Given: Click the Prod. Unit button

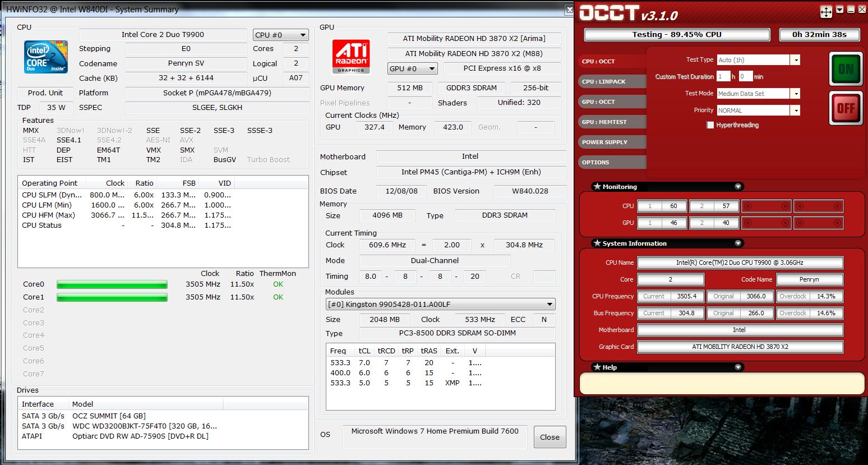Looking at the screenshot, I should coord(45,93).
